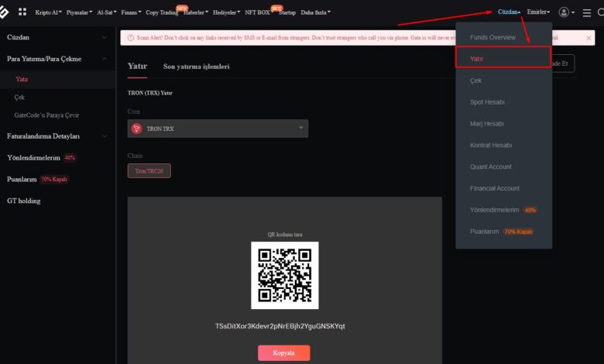This screenshot has height=364, width=604.
Task: Click the Gate.io logo icon
Action: point(3,12)
